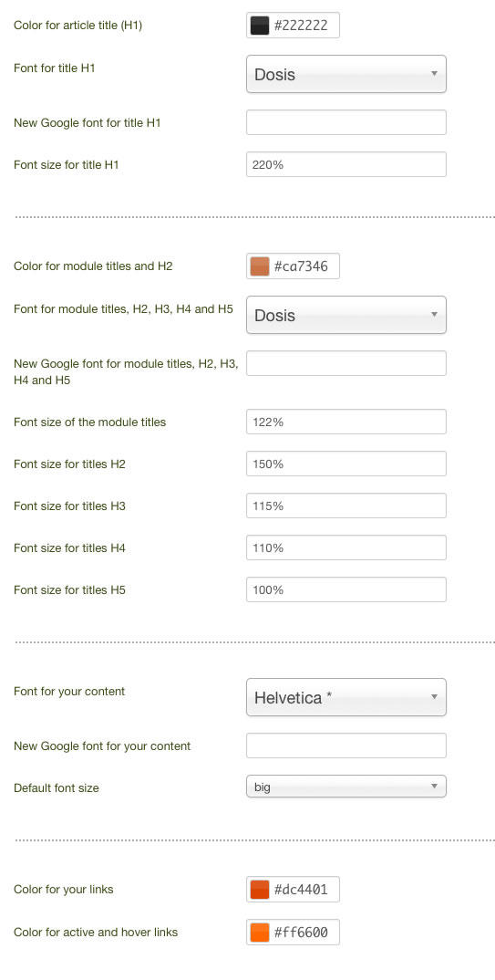Open the article title H1 color swatch

[259, 26]
